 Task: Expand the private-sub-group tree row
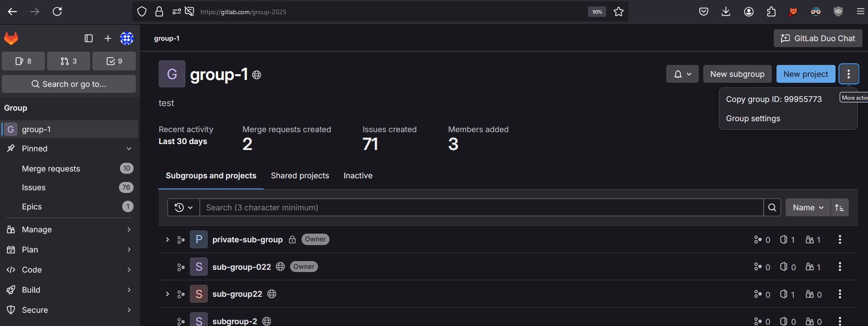[x=167, y=240]
